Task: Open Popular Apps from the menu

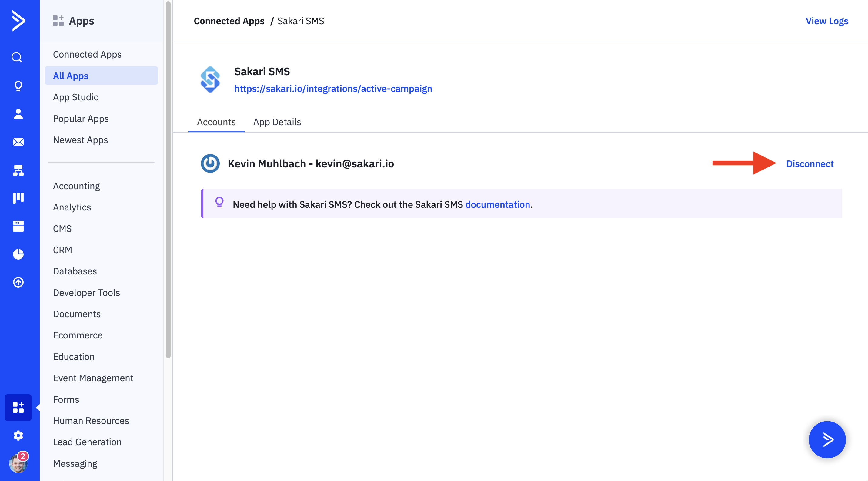Action: (81, 119)
